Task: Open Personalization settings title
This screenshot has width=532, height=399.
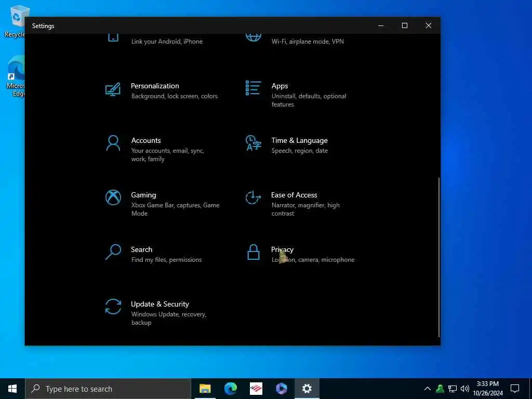Action: (155, 86)
